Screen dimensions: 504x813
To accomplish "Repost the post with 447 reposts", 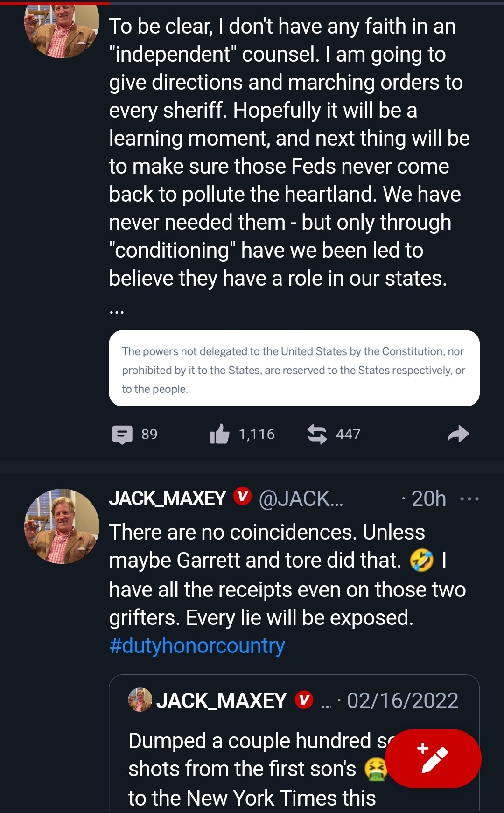I will [317, 435].
